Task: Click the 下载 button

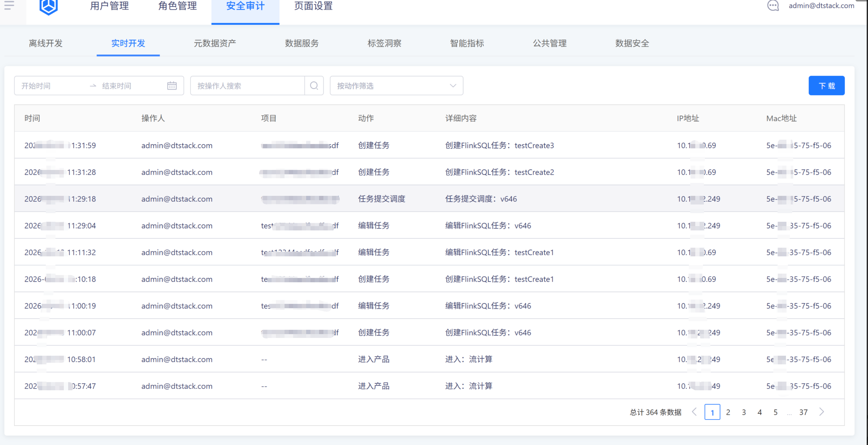Action: point(826,86)
